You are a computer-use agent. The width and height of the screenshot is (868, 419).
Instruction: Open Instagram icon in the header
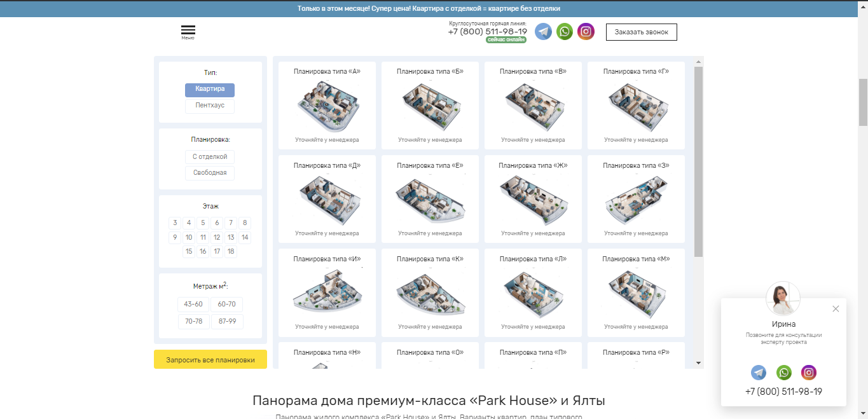pos(586,32)
